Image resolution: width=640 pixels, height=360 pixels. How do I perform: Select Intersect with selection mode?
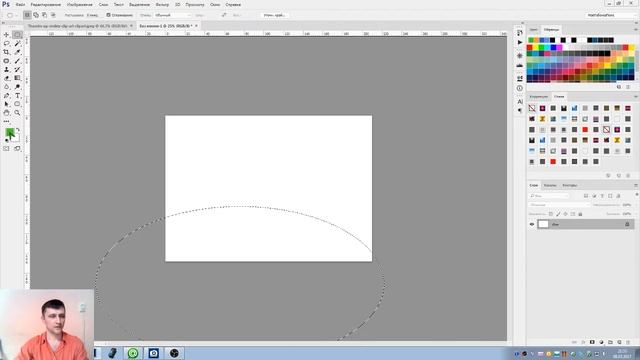click(x=53, y=15)
